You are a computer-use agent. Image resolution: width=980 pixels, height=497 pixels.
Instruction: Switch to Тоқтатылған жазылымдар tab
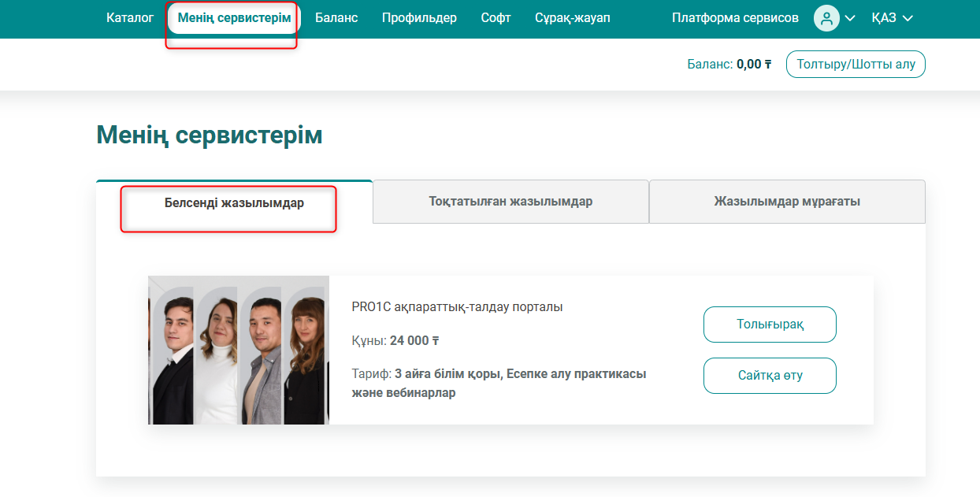pos(510,202)
